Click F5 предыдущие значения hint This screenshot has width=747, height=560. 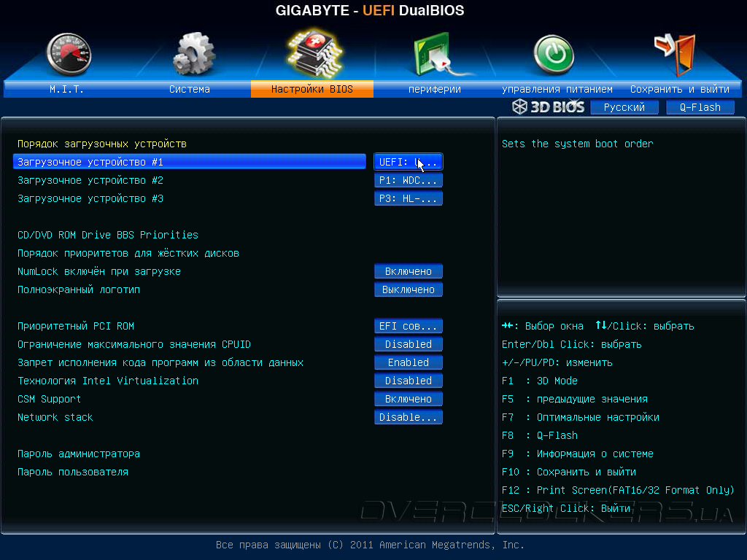point(575,399)
